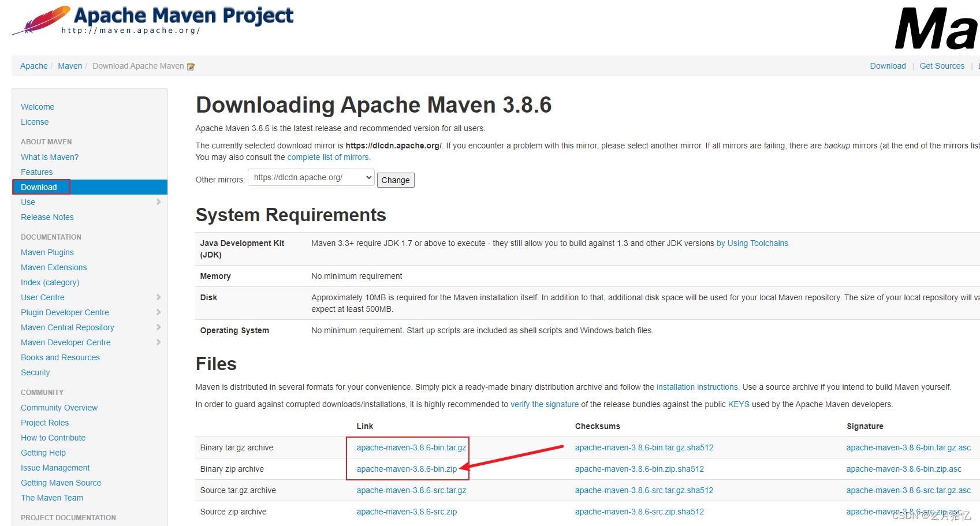Open Getting Maven Source link

pos(61,483)
